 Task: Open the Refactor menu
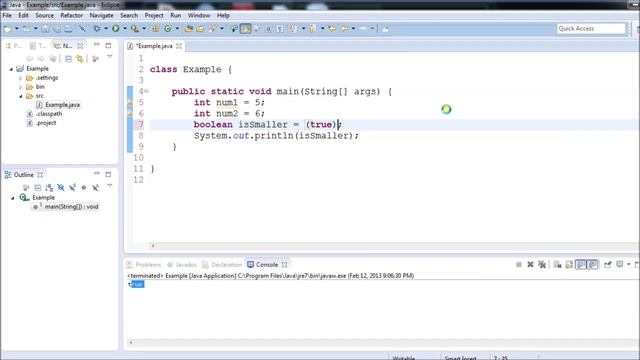[x=71, y=15]
